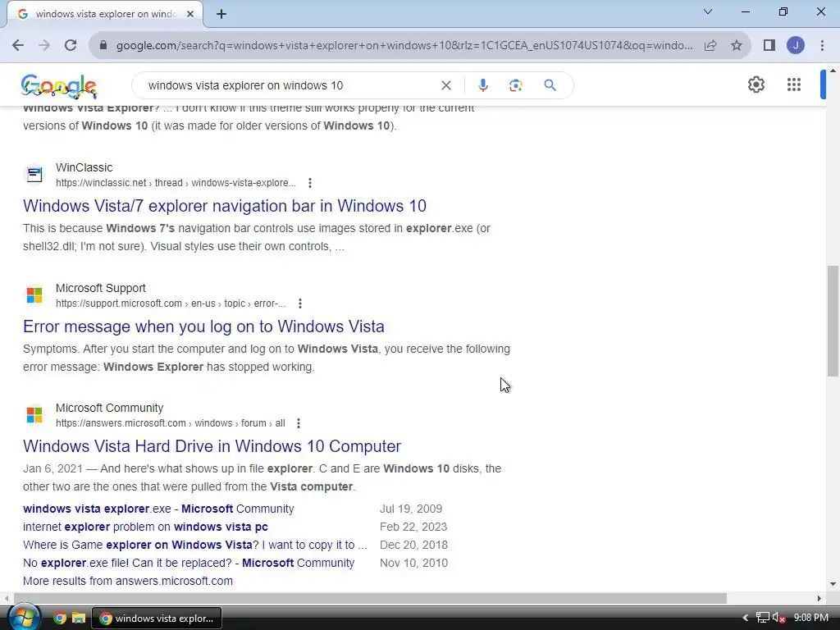Go back using browser back arrow
840x630 pixels.
coord(18,46)
